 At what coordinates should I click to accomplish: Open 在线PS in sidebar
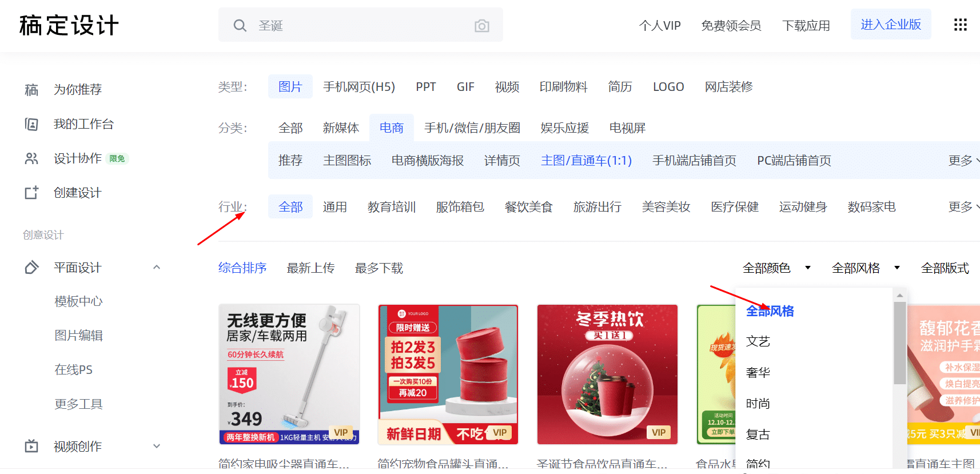[x=73, y=370]
